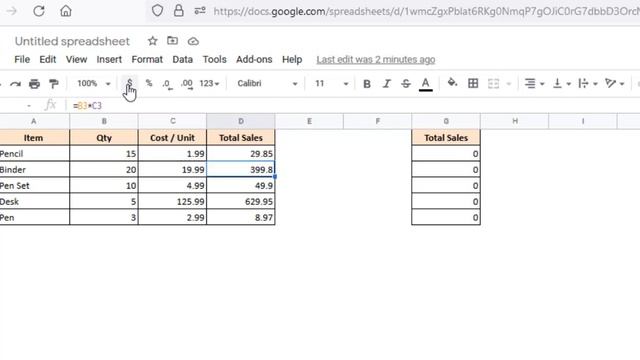The width and height of the screenshot is (640, 360).
Task: Open the Calibri font dropdown
Action: tap(267, 84)
